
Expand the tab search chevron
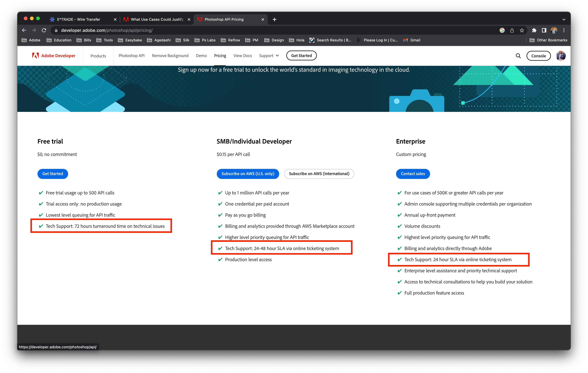pyautogui.click(x=564, y=20)
